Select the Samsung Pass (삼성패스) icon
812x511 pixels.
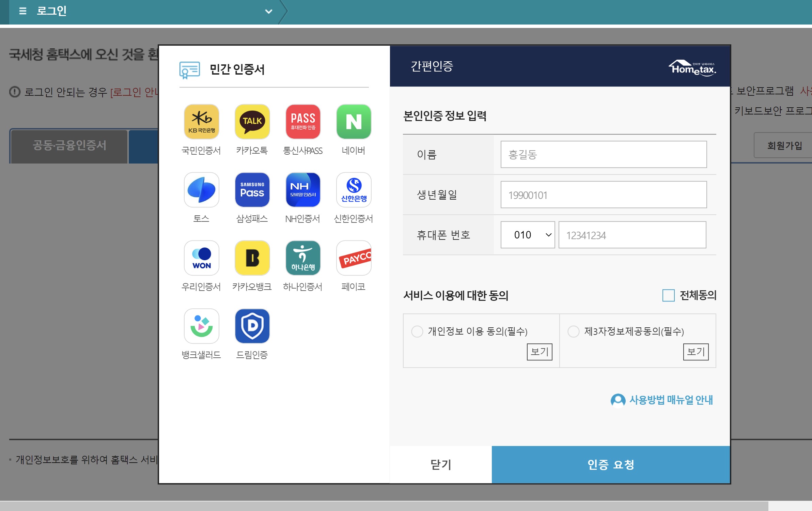point(252,190)
